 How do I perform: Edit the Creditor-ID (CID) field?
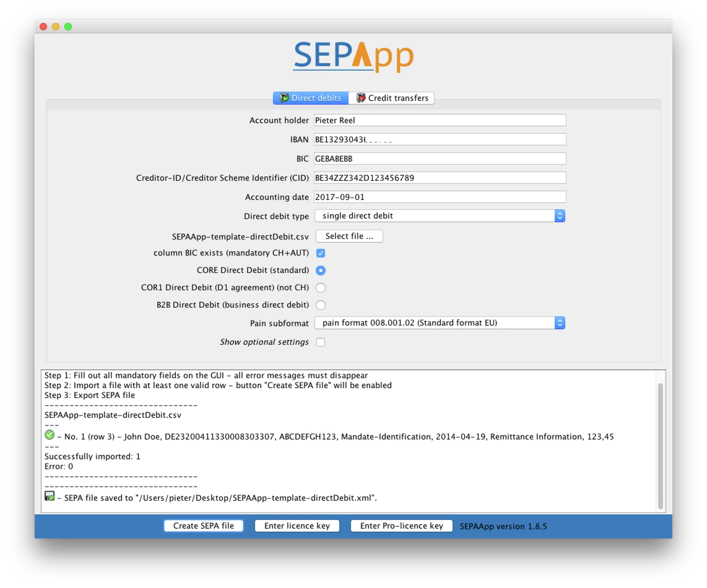(440, 178)
